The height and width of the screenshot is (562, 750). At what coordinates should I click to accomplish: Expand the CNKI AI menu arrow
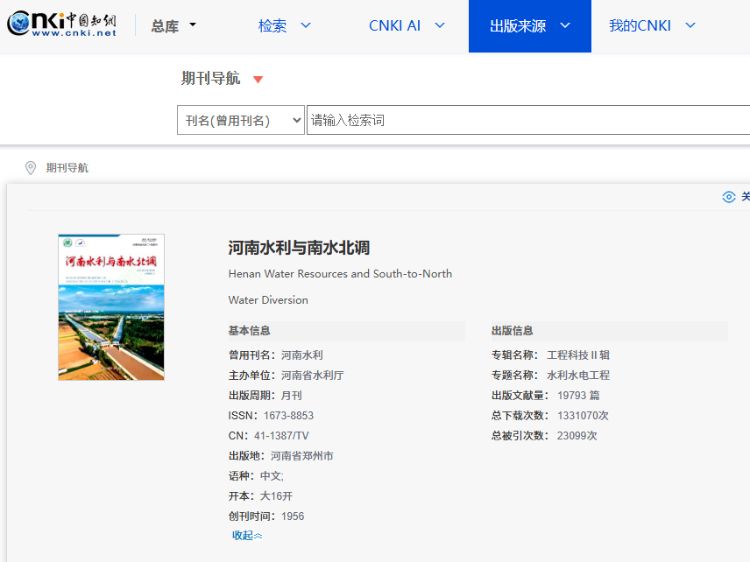tap(440, 25)
